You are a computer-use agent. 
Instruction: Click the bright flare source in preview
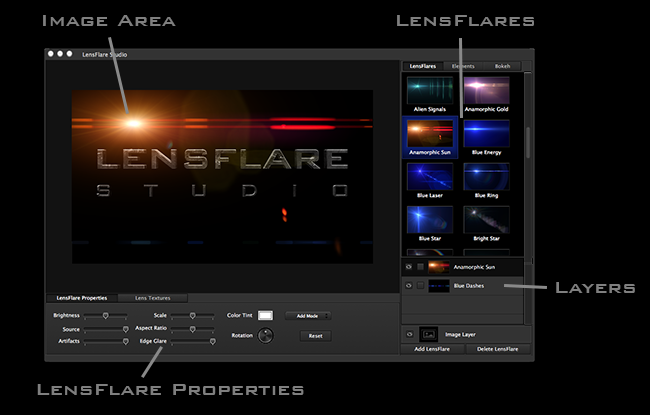pyautogui.click(x=133, y=123)
